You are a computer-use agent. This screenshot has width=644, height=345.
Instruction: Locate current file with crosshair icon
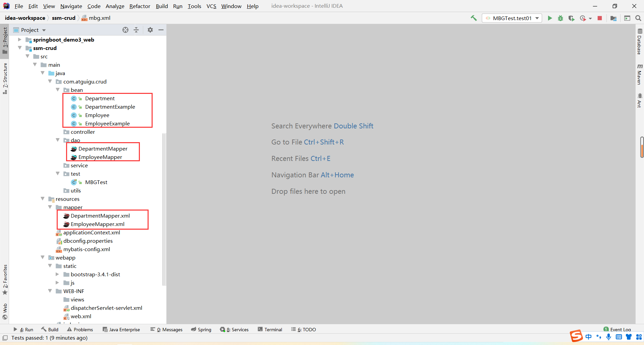tap(125, 30)
